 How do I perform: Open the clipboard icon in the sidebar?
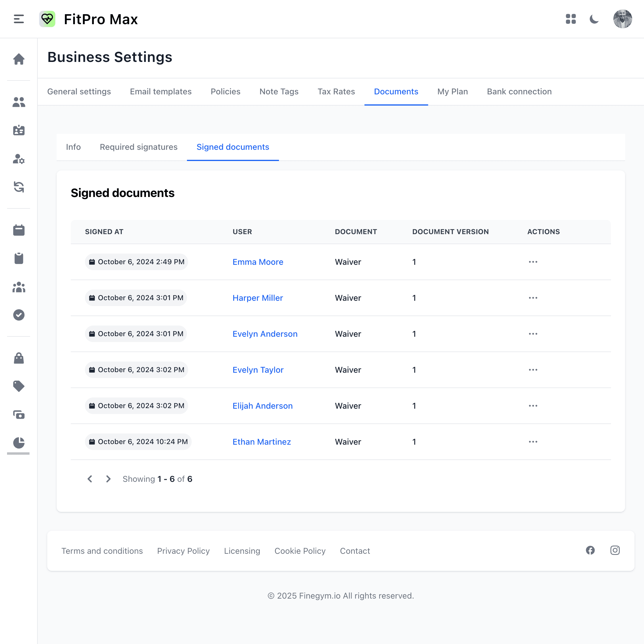coord(19,258)
